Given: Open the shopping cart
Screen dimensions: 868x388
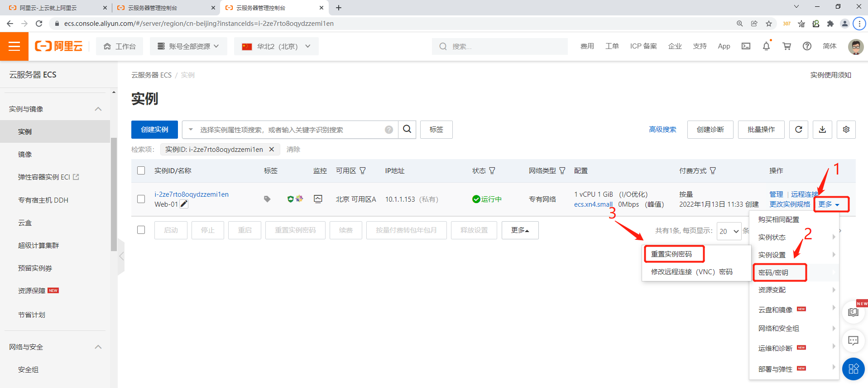Looking at the screenshot, I should pos(787,46).
